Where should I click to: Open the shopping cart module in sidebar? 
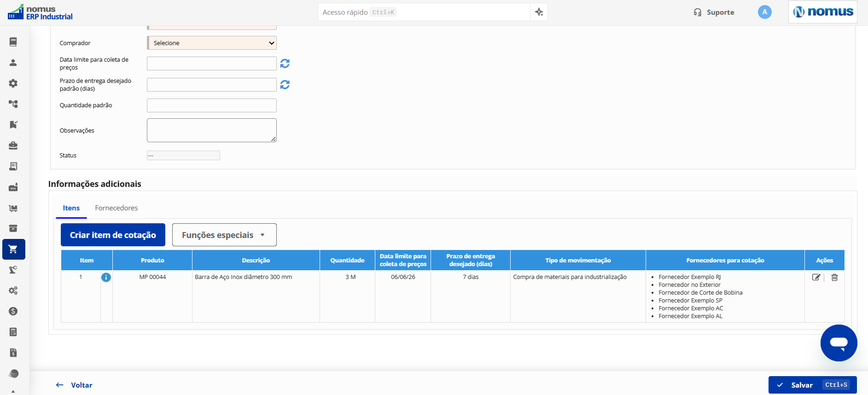pyautogui.click(x=13, y=249)
